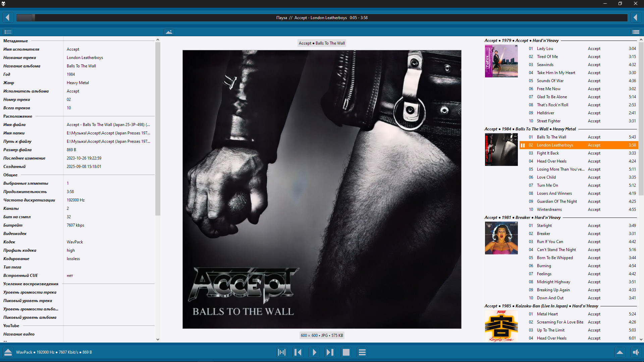The height and width of the screenshot is (362, 644).
Task: Select track Midnight Highway
Action: [x=579, y=282]
